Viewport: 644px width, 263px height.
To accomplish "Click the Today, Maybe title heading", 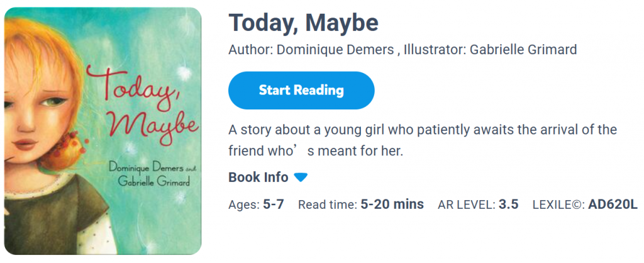I will pyautogui.click(x=303, y=23).
